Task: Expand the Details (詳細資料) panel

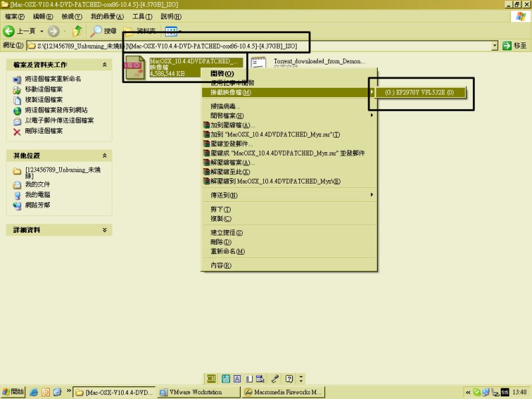Action: 104,229
